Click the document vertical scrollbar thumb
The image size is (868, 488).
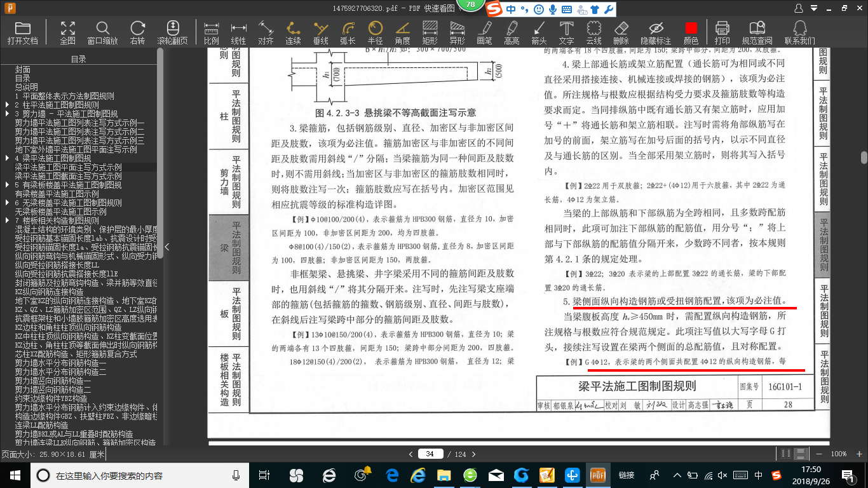coord(864,157)
